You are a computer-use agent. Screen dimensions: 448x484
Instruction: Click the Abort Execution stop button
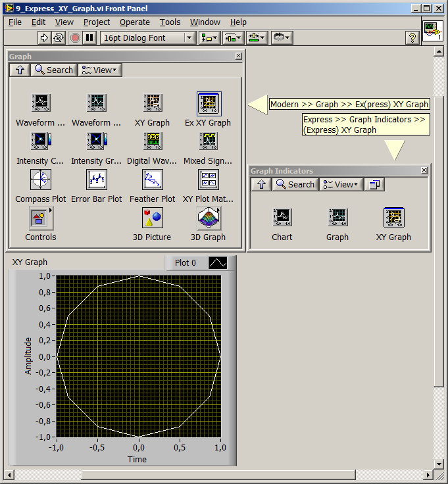75,38
